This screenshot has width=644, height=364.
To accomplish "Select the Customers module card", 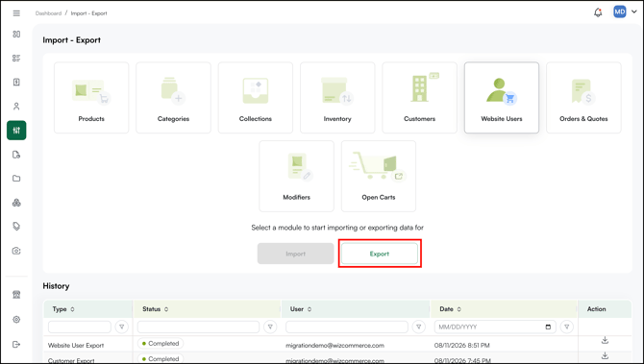I will [x=419, y=98].
